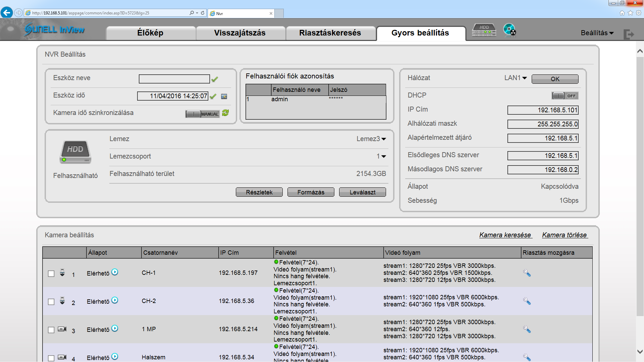
Task: Open the calendar date picker icon
Action: coord(224,97)
